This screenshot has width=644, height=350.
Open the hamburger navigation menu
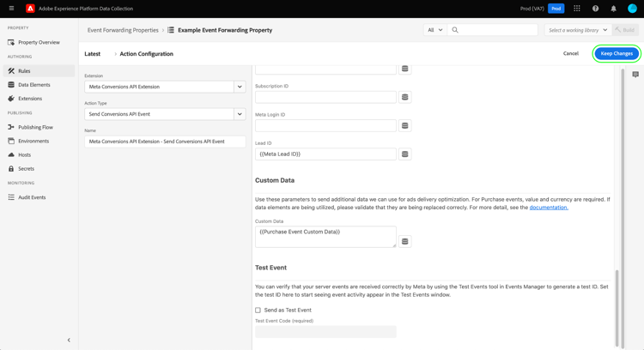(11, 9)
